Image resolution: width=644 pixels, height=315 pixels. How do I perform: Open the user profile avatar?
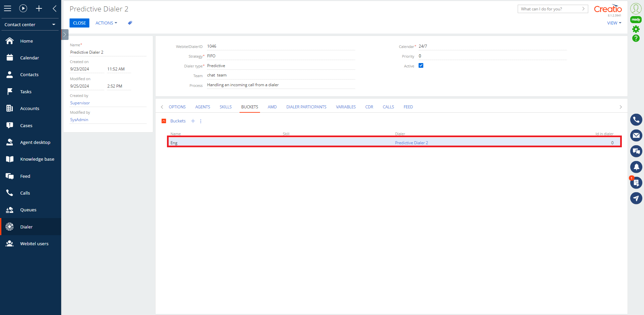point(636,8)
